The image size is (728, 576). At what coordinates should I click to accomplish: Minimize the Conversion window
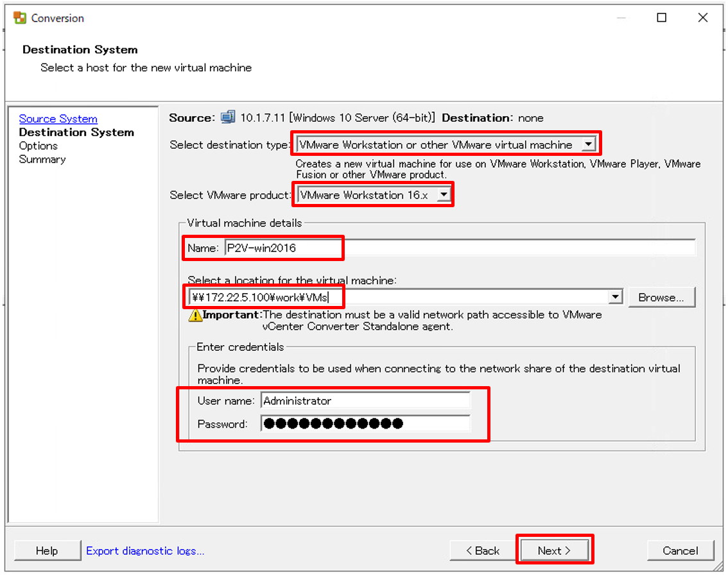[x=621, y=17]
